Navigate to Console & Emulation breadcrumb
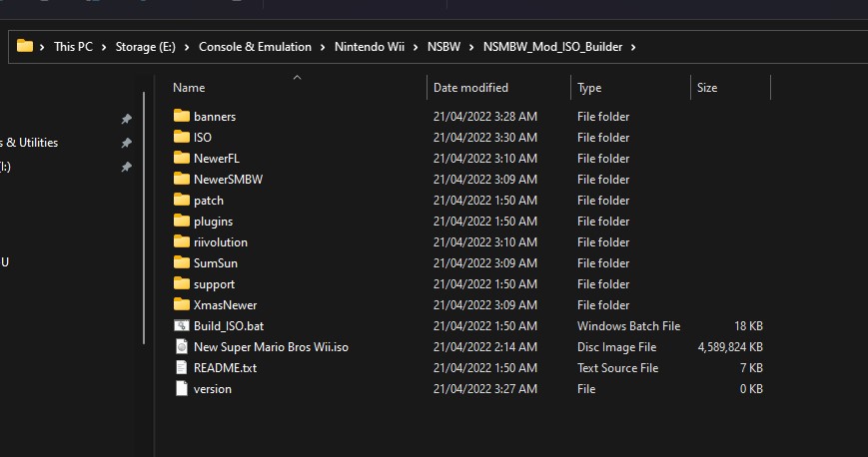Screen dimensions: 868x457 tap(255, 47)
